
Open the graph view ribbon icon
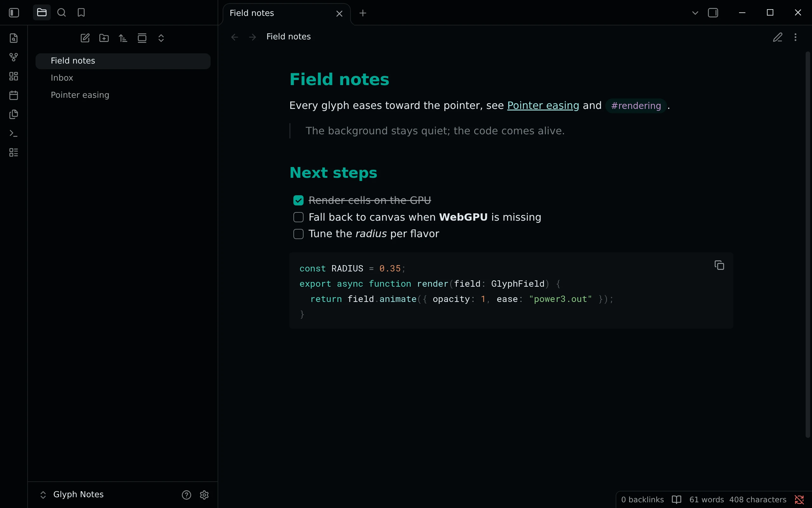click(x=14, y=57)
